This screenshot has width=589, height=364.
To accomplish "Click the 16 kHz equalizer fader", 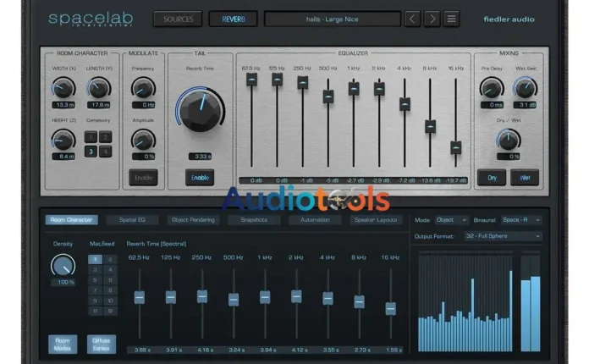I will pyautogui.click(x=455, y=147).
